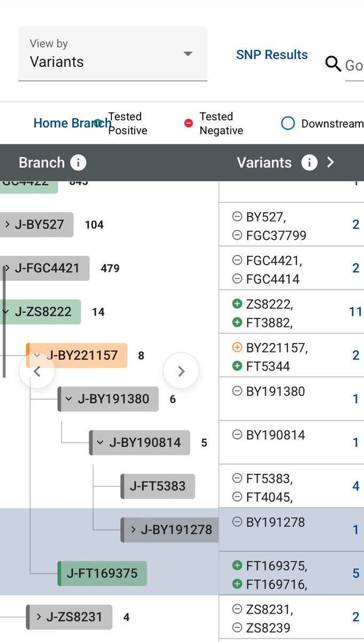Click the minus icon beside FGC4414

point(237,279)
